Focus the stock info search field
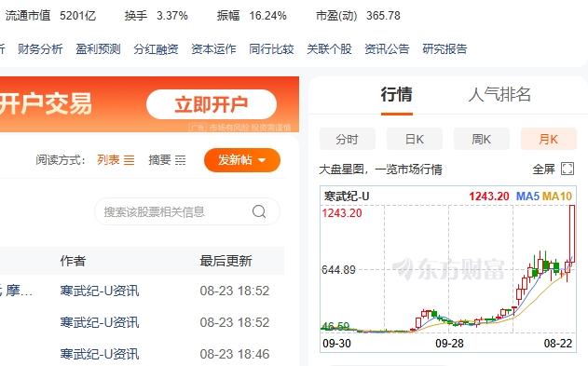Image resolution: width=588 pixels, height=366 pixels. pyautogui.click(x=187, y=211)
